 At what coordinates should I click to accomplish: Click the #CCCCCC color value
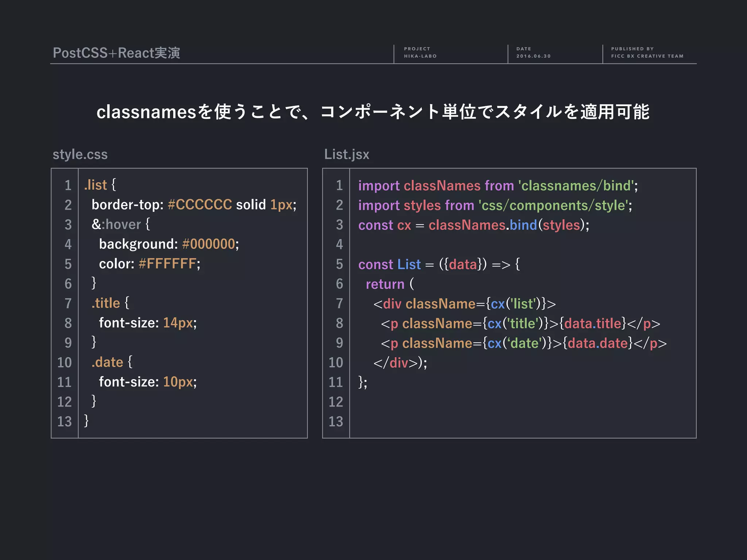pos(200,205)
